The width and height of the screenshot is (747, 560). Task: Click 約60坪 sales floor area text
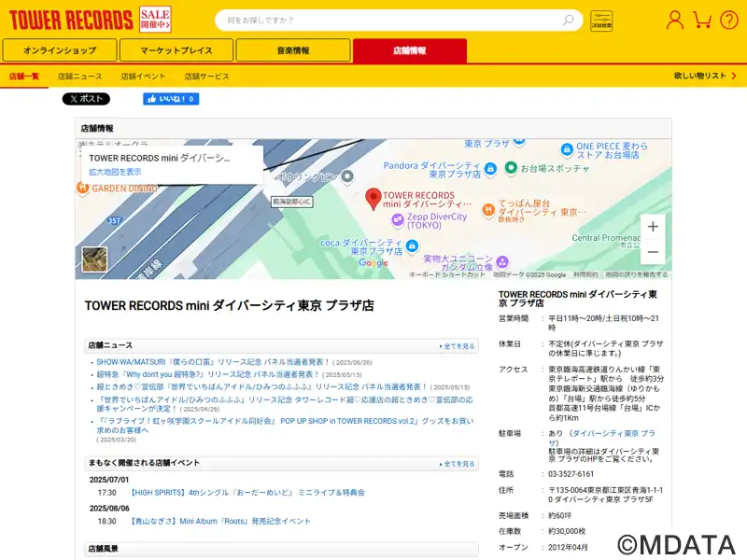[x=559, y=515]
